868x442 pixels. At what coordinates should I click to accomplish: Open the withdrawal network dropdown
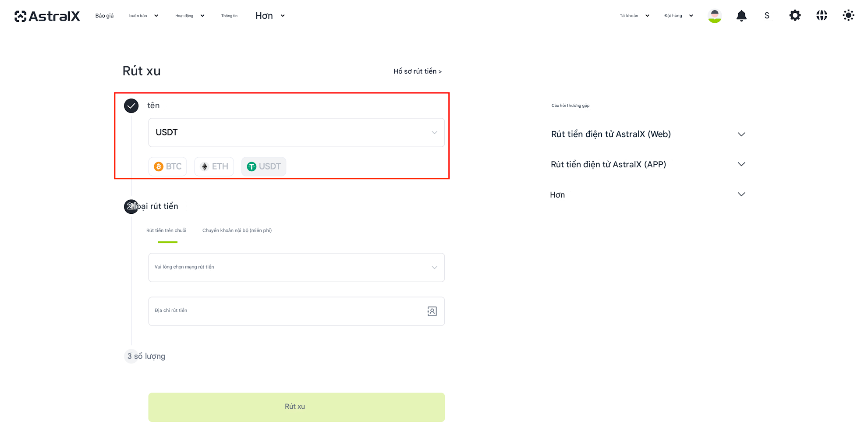(x=297, y=267)
